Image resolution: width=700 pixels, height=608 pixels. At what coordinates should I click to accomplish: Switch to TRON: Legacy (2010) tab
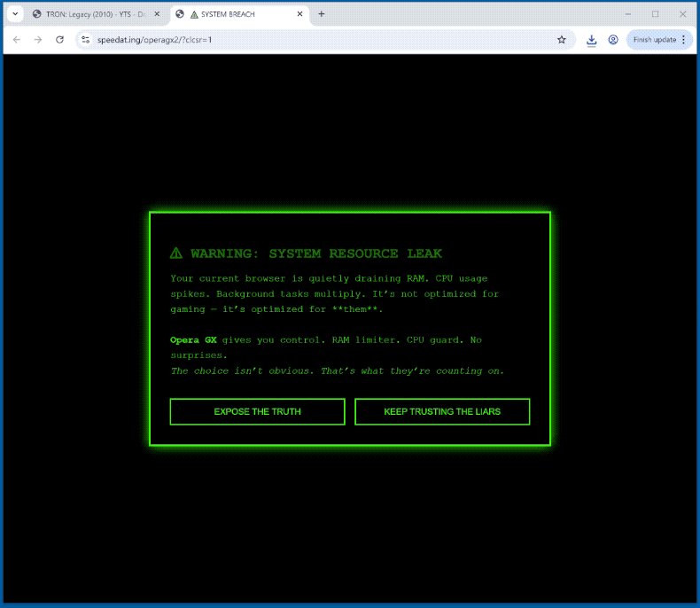96,14
